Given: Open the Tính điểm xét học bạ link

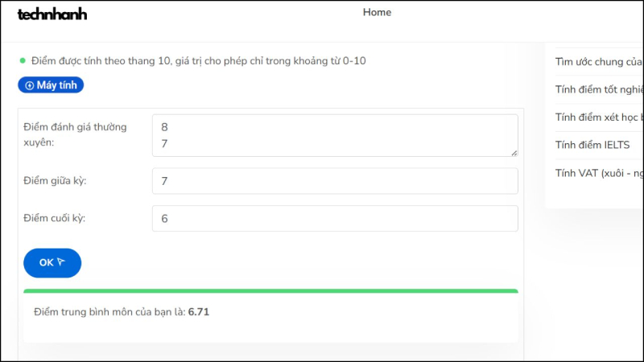Looking at the screenshot, I should 599,117.
